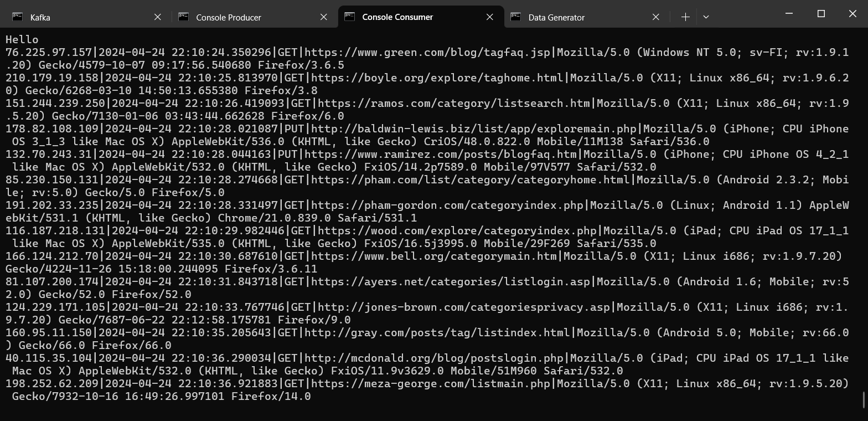The image size is (868, 421).
Task: Click the terminal icon on the Kafka tab
Action: [18, 17]
